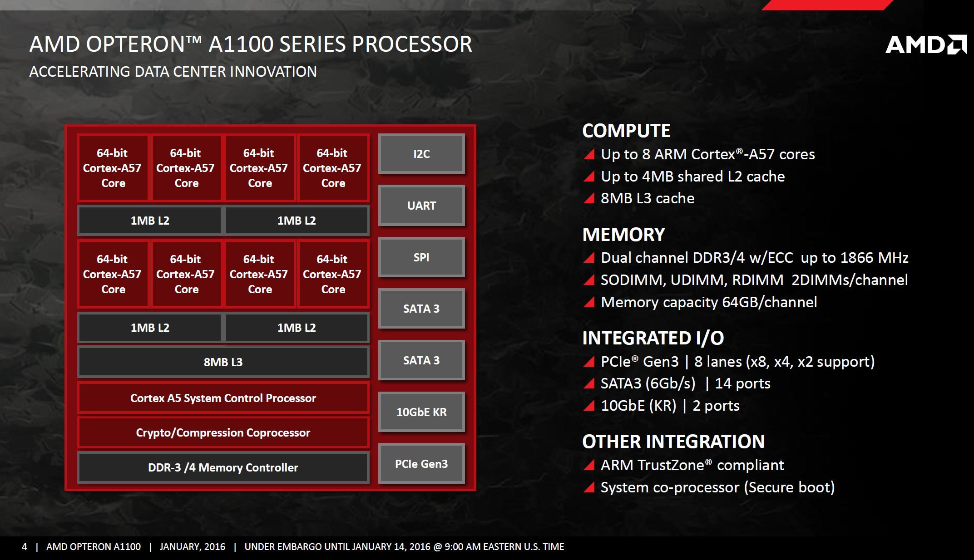Click the bullet next to SATA3 14 ports
Viewport: 974px width, 560px height.
[589, 383]
